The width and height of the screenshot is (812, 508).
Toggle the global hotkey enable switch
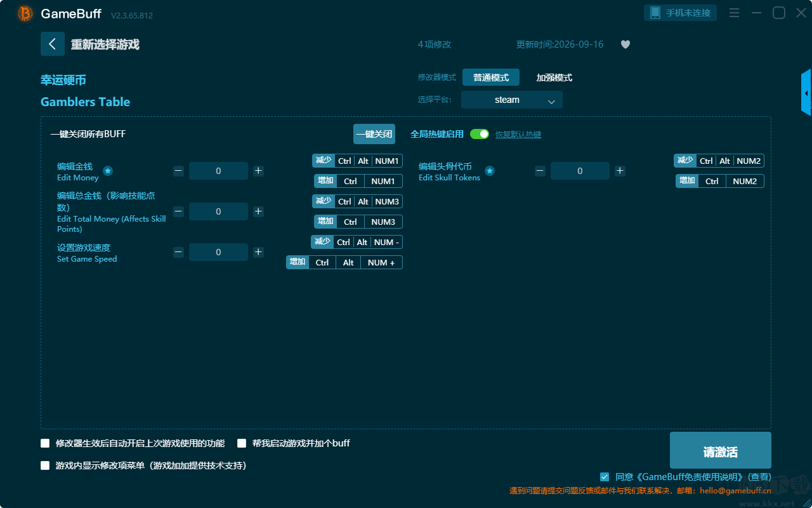pyautogui.click(x=480, y=134)
